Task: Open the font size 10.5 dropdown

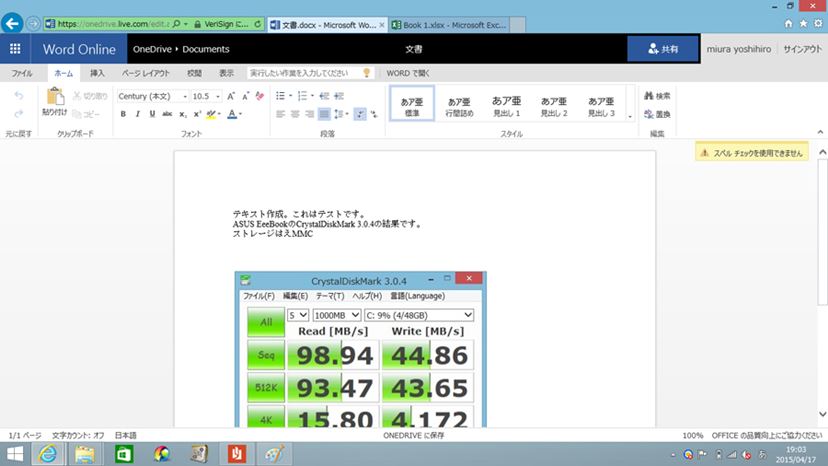Action: (x=218, y=97)
